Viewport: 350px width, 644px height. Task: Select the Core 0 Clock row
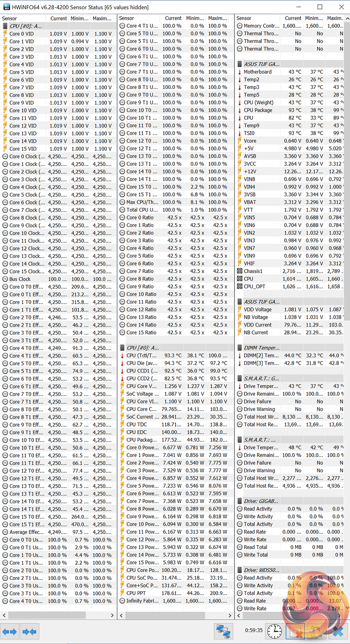(58, 157)
